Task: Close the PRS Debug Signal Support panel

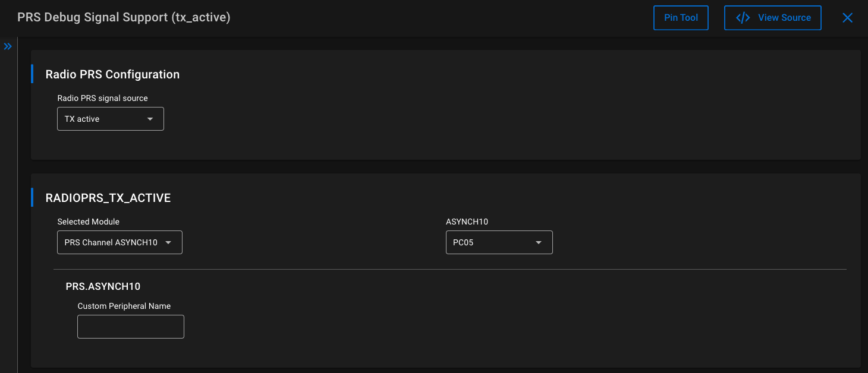Action: point(848,18)
